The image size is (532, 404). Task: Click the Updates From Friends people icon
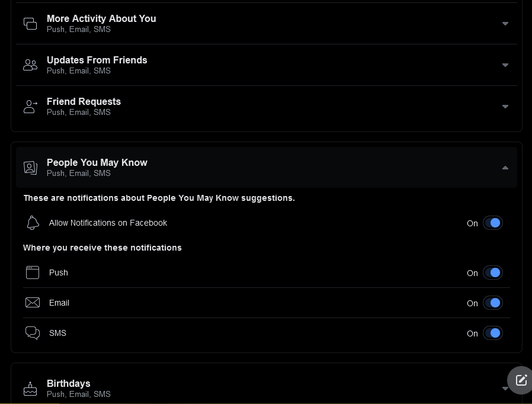[x=30, y=65]
